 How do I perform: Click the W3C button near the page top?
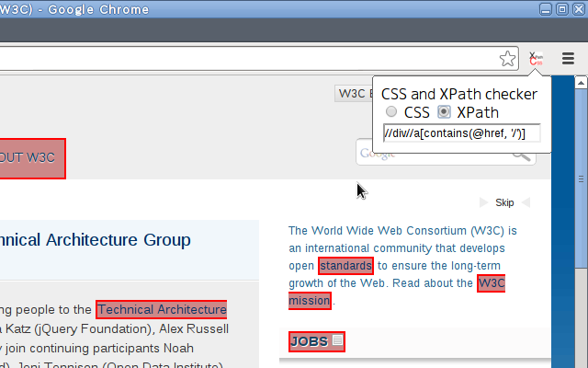[x=354, y=94]
